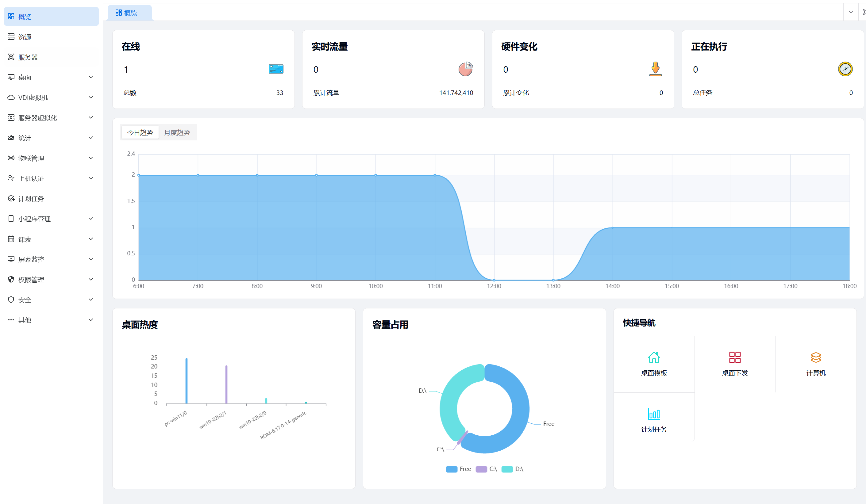The height and width of the screenshot is (504, 866).
Task: Select the 今日趋势 tab
Action: 140,132
